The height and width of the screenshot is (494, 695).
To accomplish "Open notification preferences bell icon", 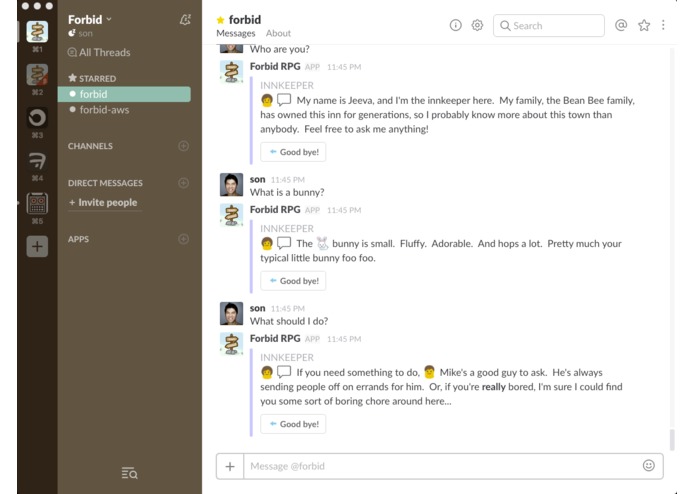I will [185, 19].
